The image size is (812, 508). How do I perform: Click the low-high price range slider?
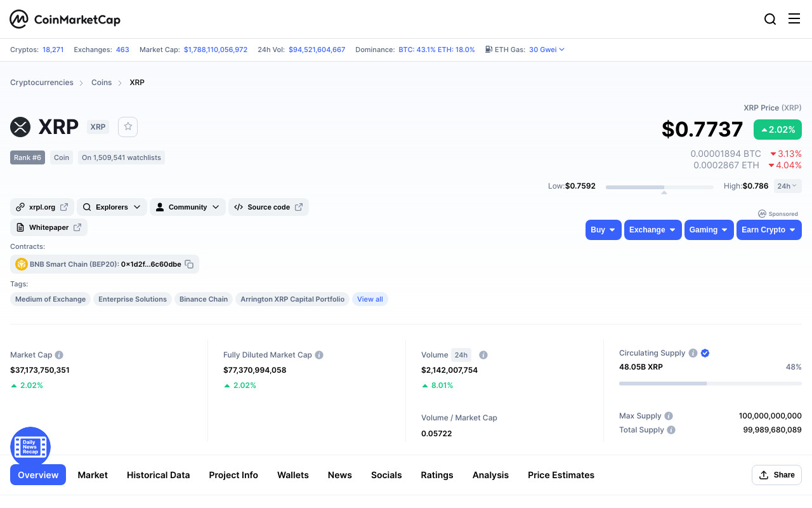(x=660, y=187)
